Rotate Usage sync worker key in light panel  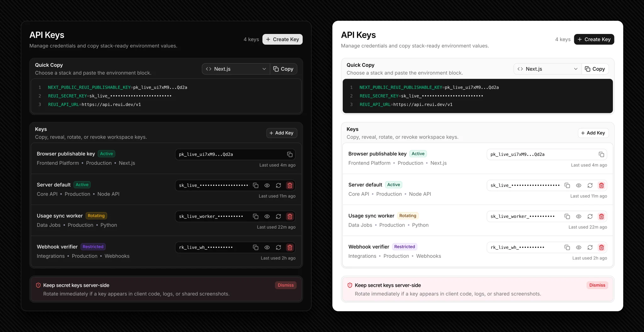tap(590, 216)
